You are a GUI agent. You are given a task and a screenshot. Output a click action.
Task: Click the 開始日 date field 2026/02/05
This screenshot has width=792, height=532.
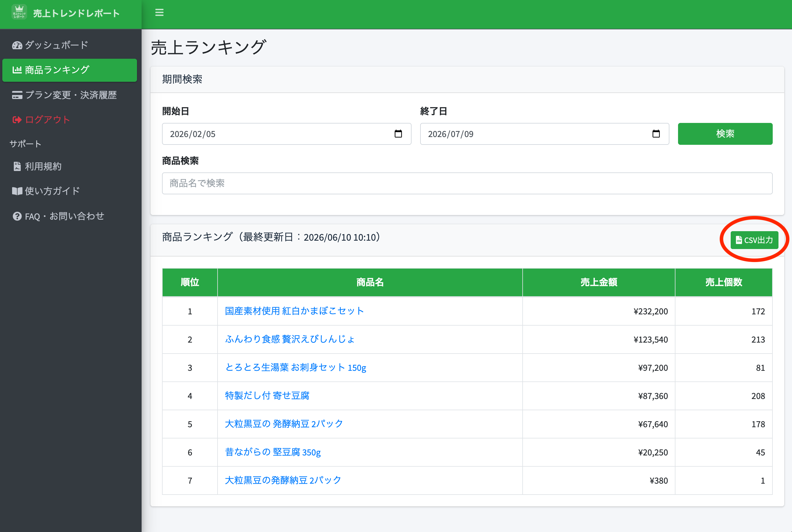tap(287, 134)
